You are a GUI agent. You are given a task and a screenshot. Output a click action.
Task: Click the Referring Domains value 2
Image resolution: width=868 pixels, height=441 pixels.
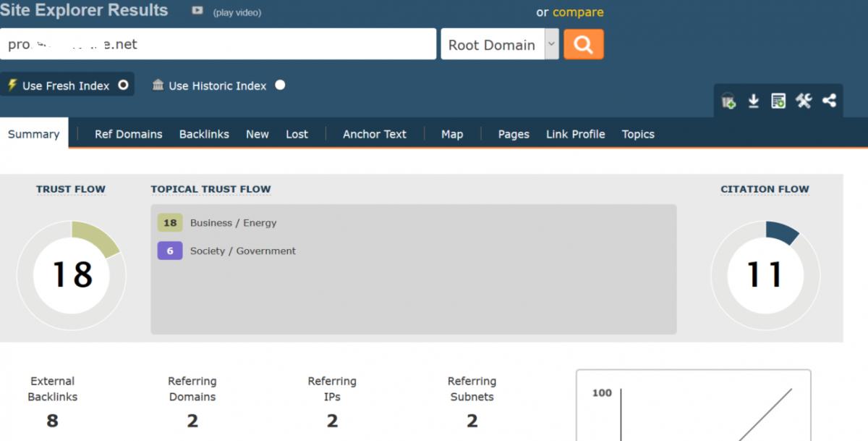point(192,421)
